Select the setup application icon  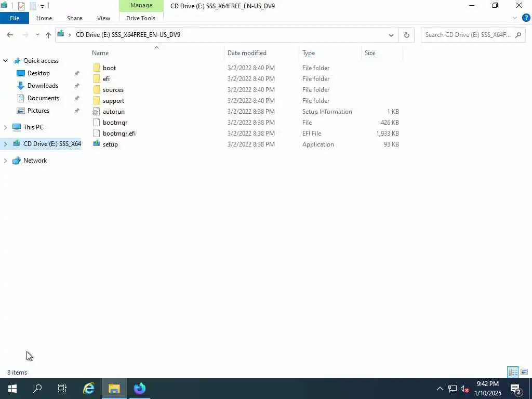click(x=97, y=144)
